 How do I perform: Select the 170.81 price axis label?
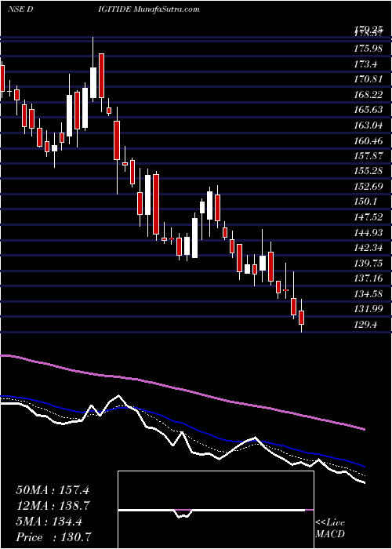click(368, 79)
